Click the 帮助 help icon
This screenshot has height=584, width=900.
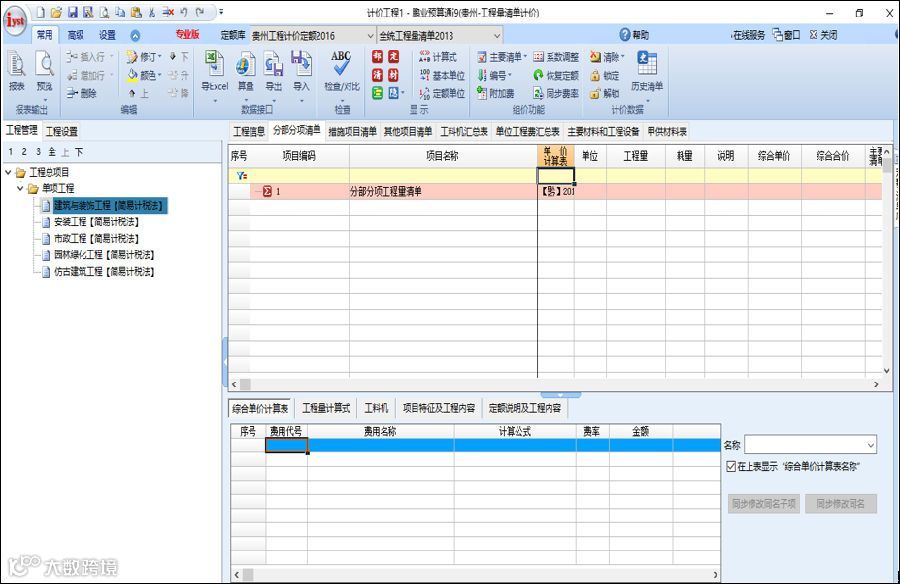[634, 35]
